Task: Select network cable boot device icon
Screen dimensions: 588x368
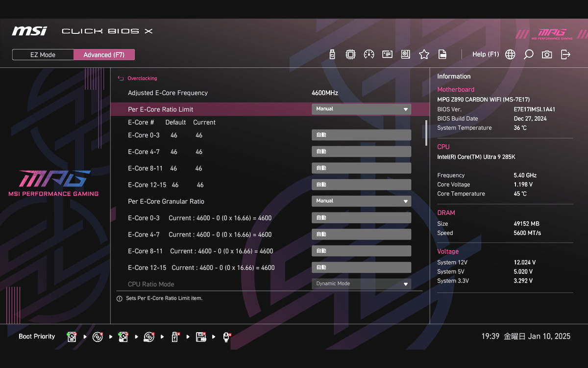Action: [x=226, y=337]
